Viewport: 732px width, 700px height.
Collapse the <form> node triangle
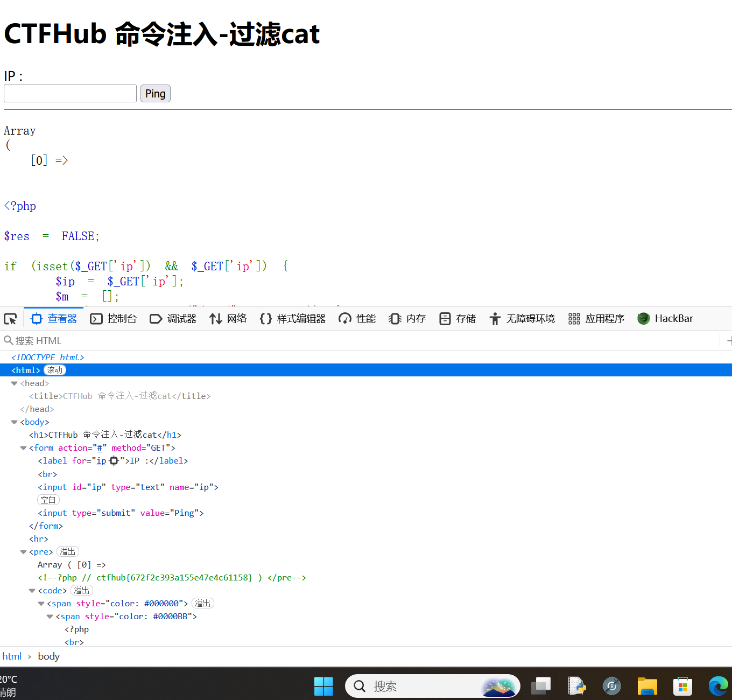click(23, 448)
